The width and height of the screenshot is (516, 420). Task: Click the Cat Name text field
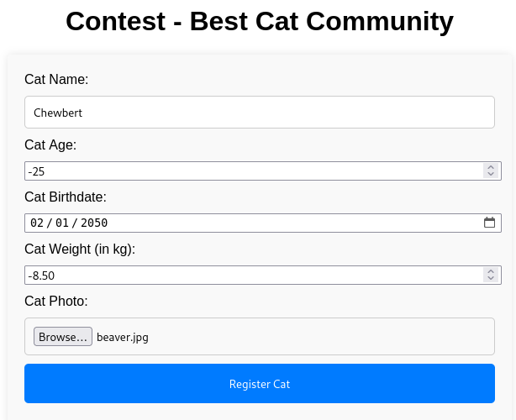[x=259, y=112]
